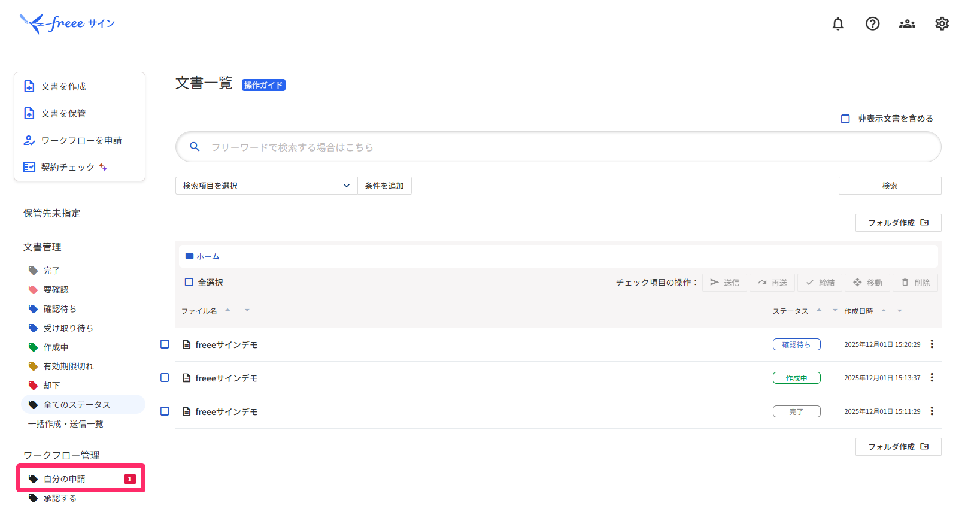Click the 確認待ち tag icon in sidebar
Screen dimensions: 980x512
[33, 309]
